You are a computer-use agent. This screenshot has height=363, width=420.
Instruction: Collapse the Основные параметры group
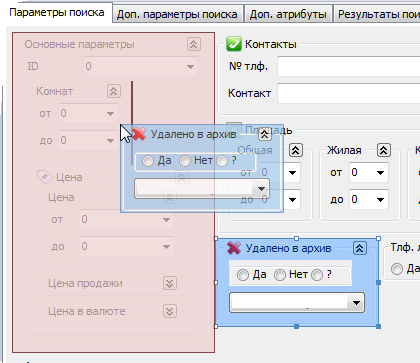tap(194, 44)
